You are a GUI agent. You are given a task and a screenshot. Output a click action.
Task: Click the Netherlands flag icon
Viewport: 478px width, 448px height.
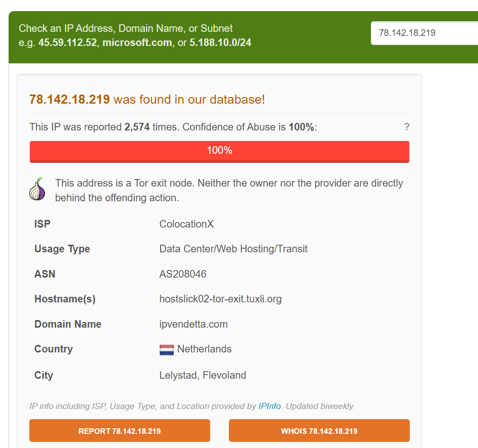click(166, 350)
